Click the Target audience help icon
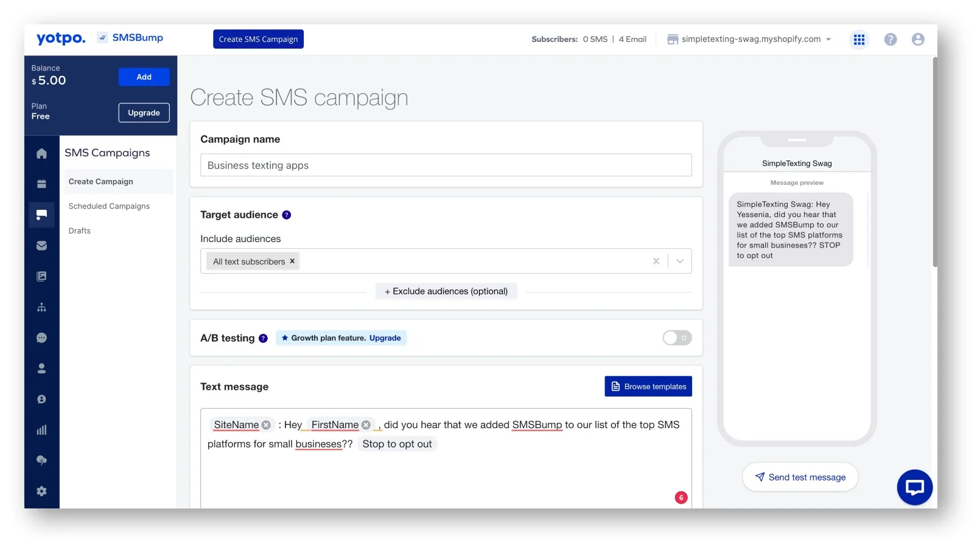The image size is (980, 551). pos(287,215)
